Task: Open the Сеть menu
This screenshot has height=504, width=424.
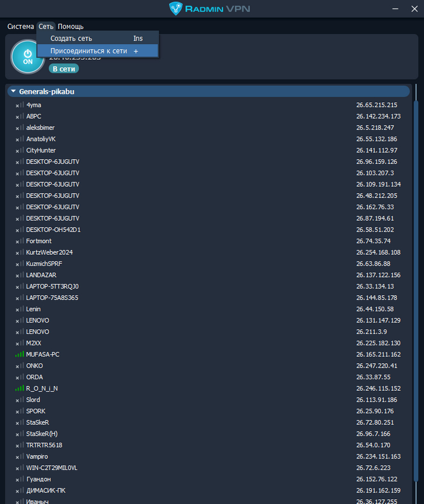Action: pyautogui.click(x=46, y=27)
